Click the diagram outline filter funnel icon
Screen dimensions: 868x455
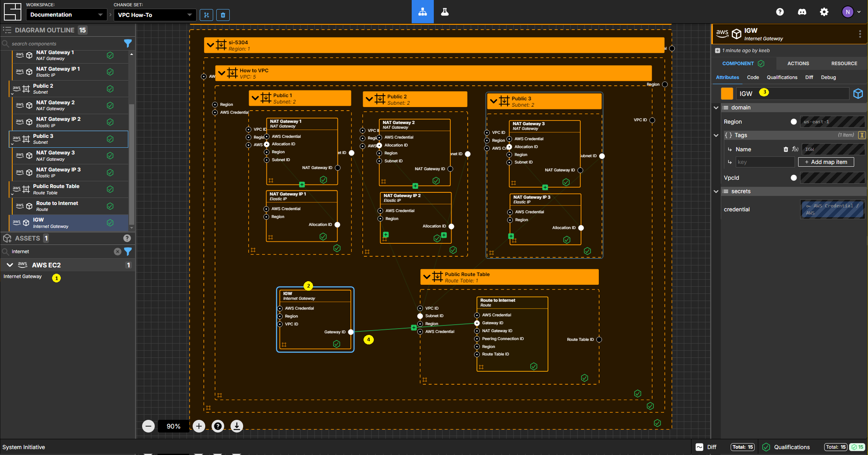point(127,43)
